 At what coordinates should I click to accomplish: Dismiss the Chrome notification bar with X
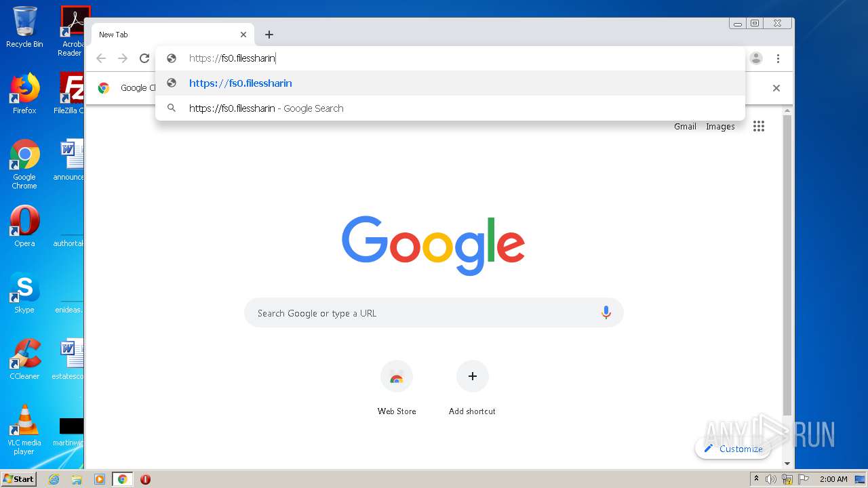coord(776,88)
